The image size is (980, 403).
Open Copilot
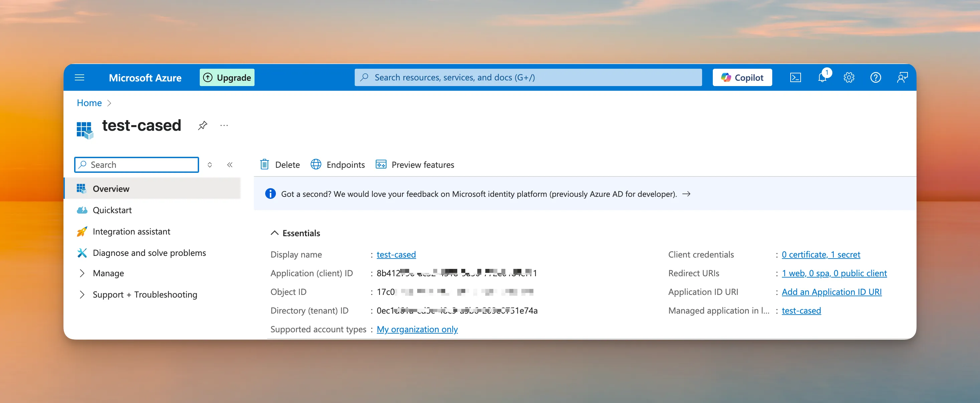pyautogui.click(x=742, y=77)
